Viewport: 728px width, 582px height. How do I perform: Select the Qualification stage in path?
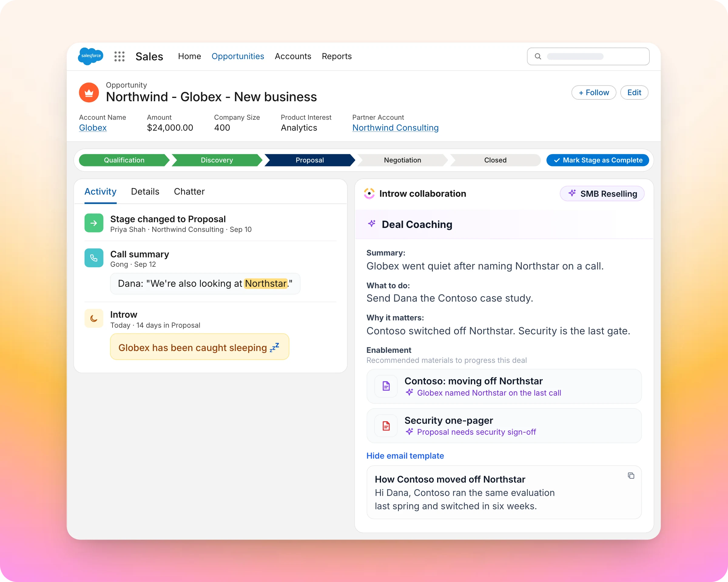(124, 160)
